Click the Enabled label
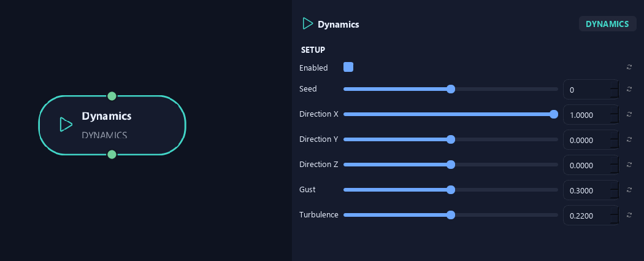Screen dimensions: 644x261 (313, 68)
